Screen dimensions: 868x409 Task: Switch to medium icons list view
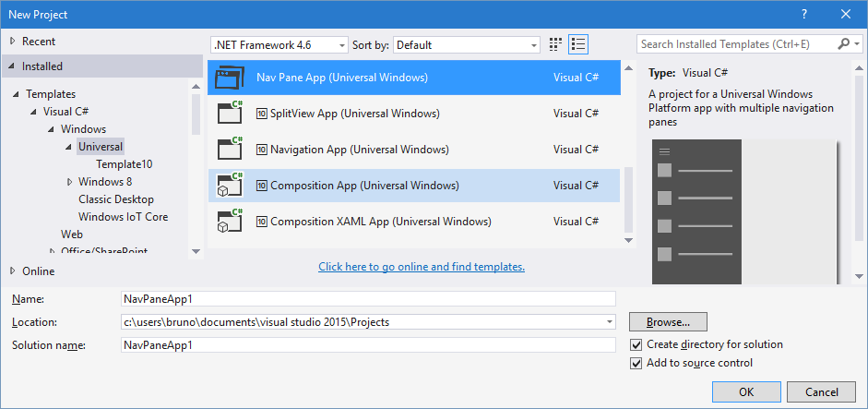(x=578, y=44)
